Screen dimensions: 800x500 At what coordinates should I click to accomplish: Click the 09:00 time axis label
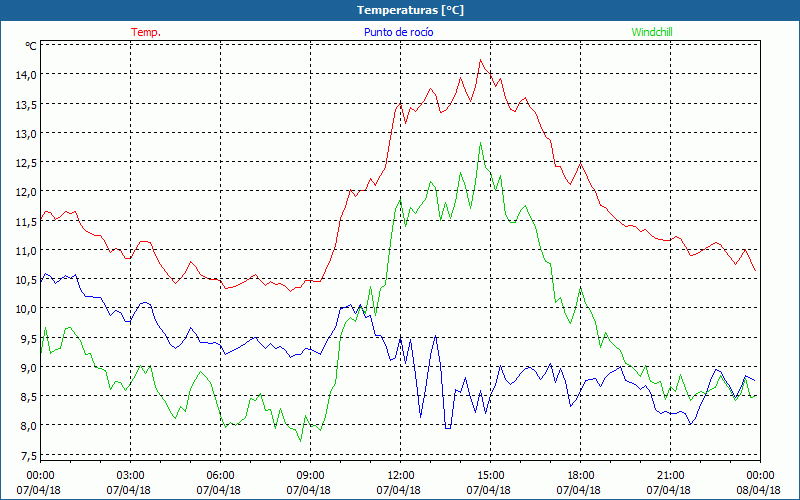(310, 475)
